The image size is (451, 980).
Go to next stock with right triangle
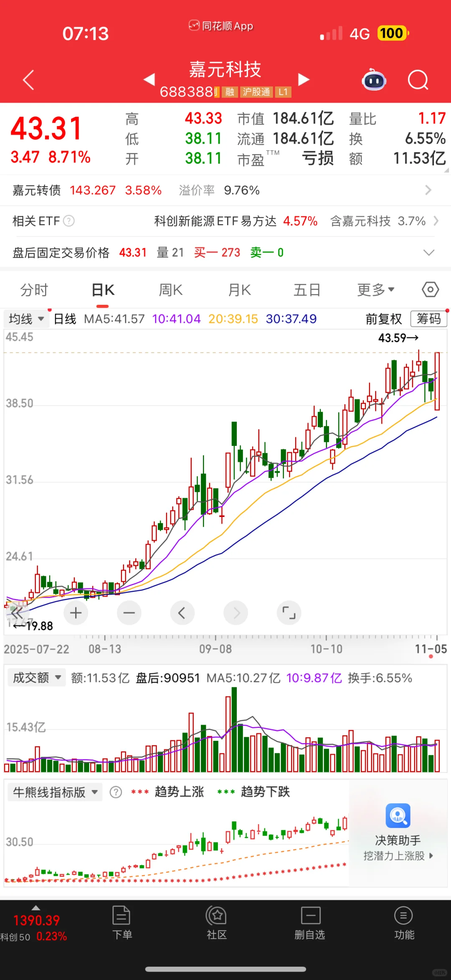[x=304, y=79]
